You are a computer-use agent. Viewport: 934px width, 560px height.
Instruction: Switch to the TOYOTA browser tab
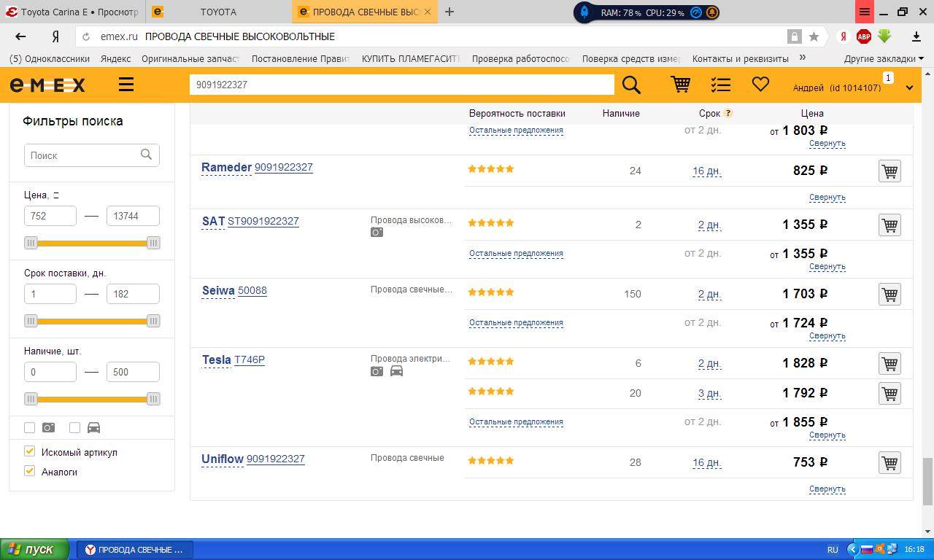click(218, 12)
